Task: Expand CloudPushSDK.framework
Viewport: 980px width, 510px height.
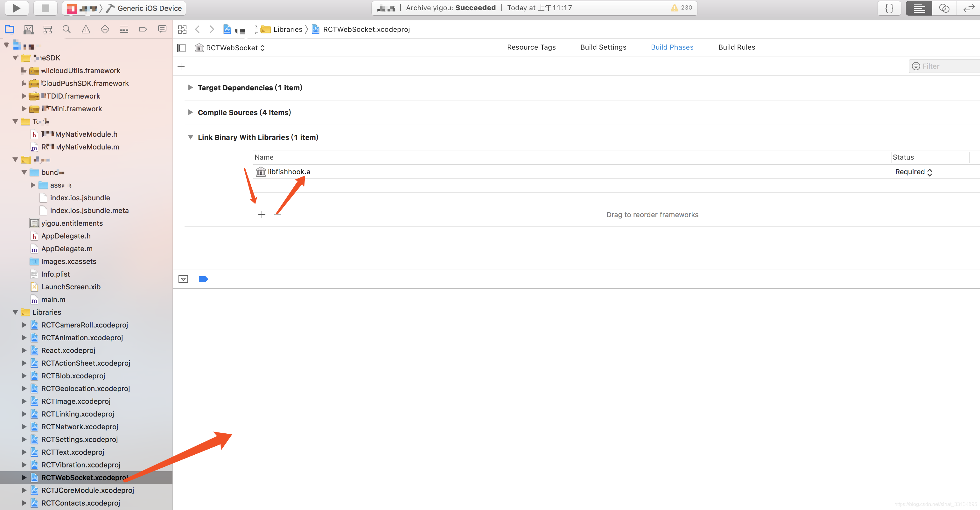Action: [24, 83]
